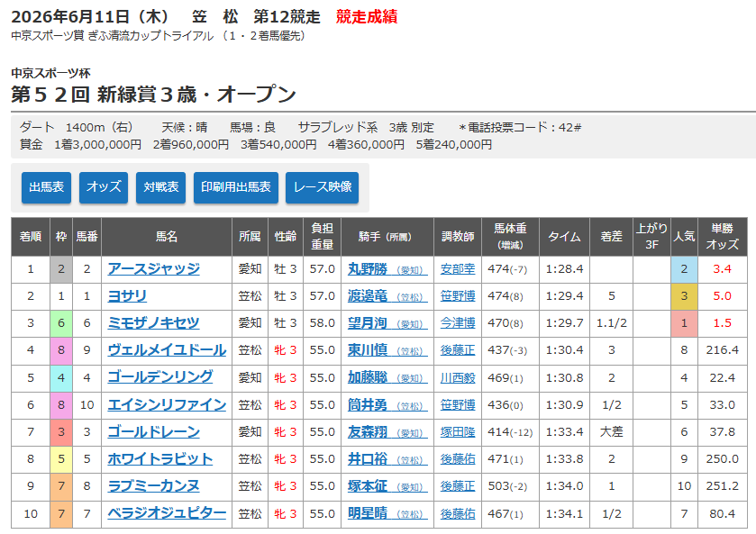Select prize text 1着3,000,000円
Viewport: 756px width, 534px height.
tap(98, 145)
